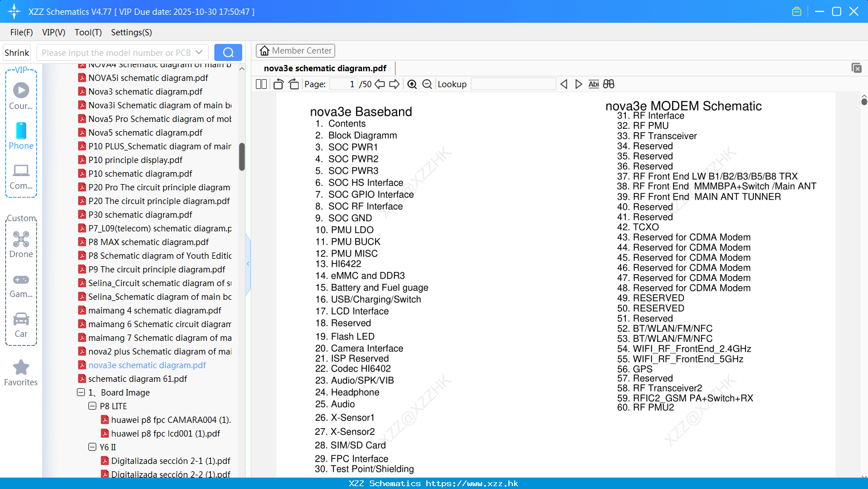Open the Drone category

coord(21,244)
